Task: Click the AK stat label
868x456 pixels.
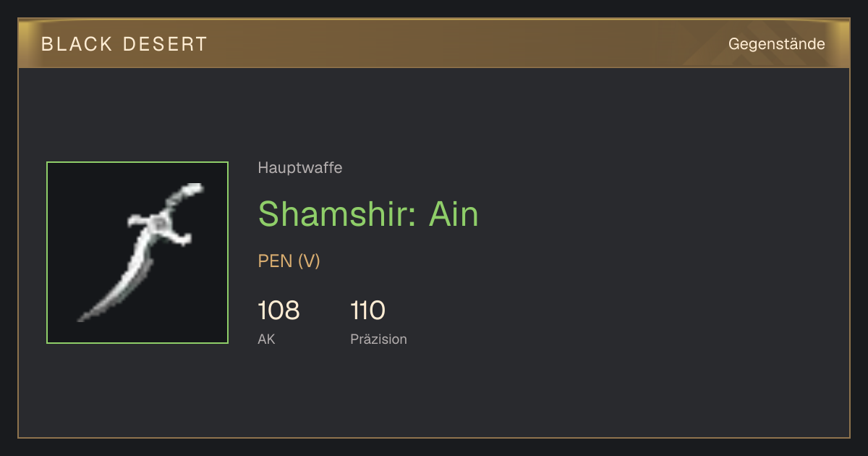Action: [266, 339]
